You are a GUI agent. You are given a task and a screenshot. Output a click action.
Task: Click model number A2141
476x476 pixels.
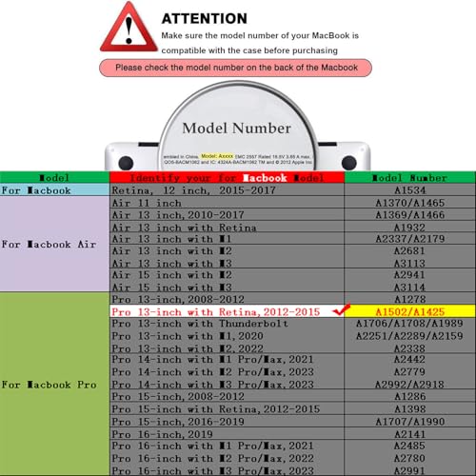point(409,434)
